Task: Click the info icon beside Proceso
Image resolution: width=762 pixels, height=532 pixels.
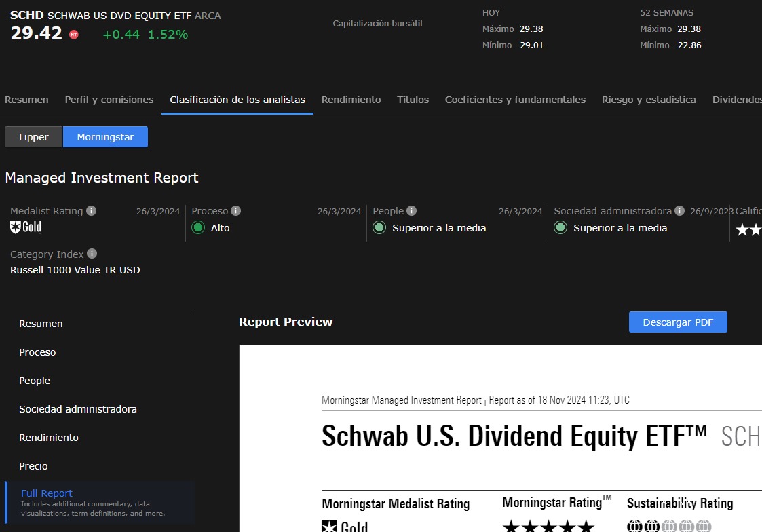Action: click(x=235, y=211)
